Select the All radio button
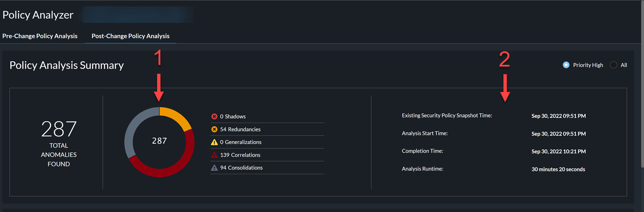644x212 pixels. coord(614,65)
